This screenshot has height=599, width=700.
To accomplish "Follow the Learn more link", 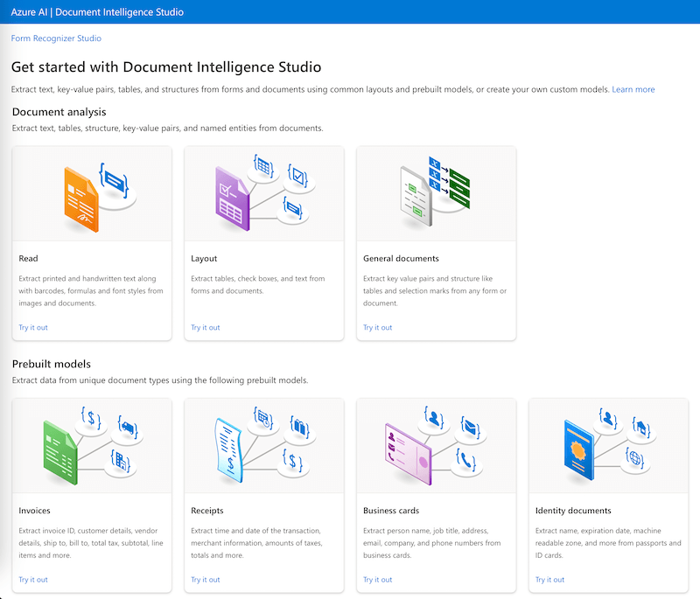I will tap(633, 89).
